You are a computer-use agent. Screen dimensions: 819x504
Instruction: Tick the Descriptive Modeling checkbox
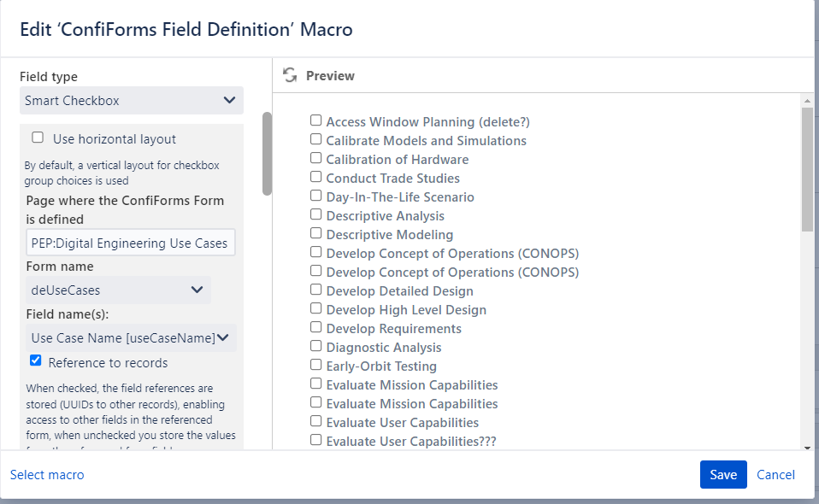pyautogui.click(x=315, y=234)
